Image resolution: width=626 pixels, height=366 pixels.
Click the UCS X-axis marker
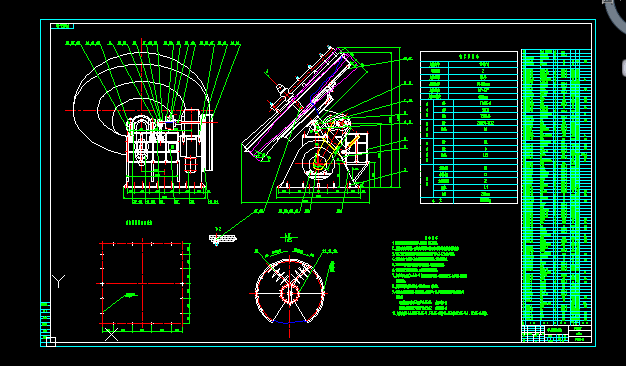[x=111, y=334]
